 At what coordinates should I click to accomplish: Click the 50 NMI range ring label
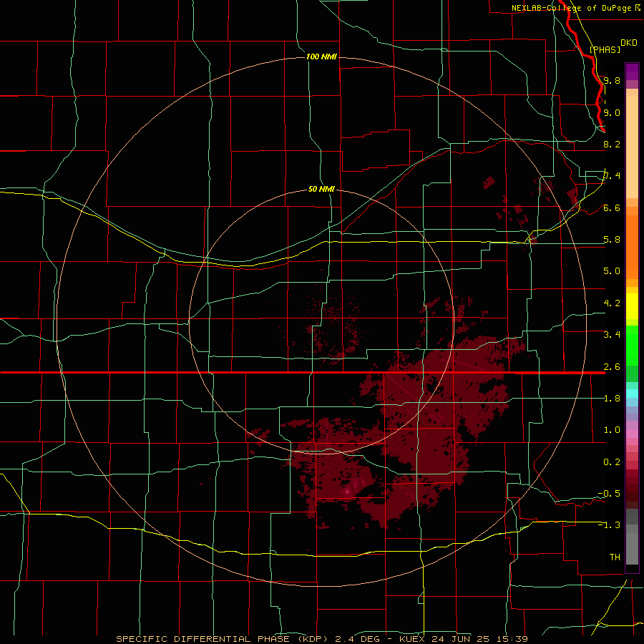(321, 189)
